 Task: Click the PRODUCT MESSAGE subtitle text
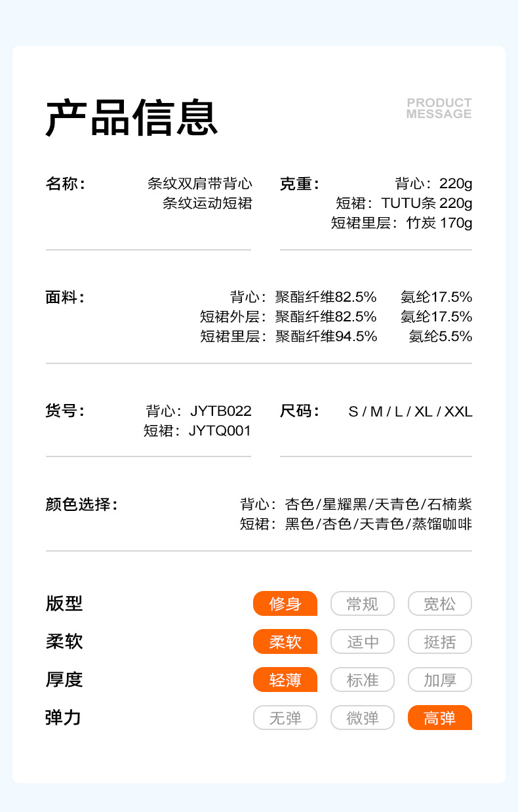coord(439,108)
